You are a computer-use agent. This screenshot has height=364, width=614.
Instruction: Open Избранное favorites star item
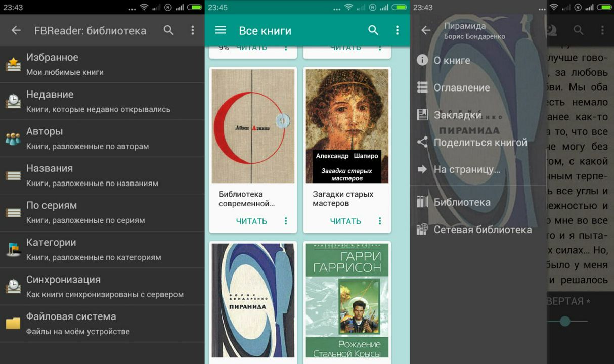[x=101, y=64]
